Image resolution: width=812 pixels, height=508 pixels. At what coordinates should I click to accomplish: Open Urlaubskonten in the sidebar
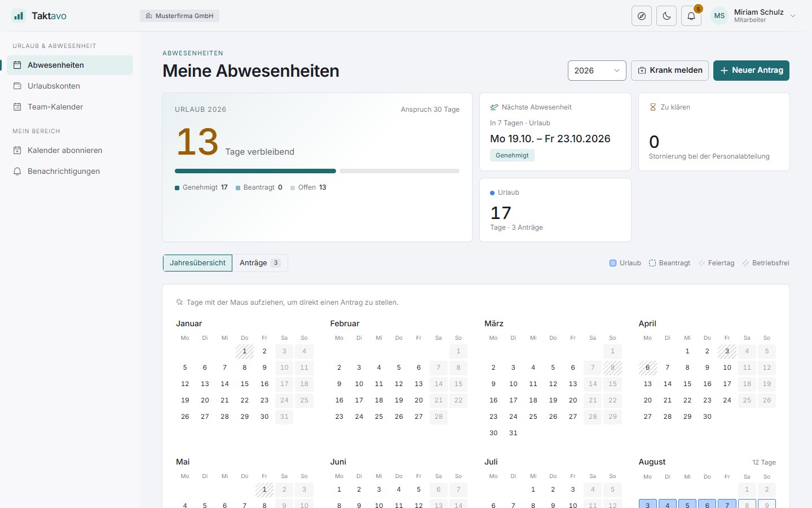[x=70, y=86]
